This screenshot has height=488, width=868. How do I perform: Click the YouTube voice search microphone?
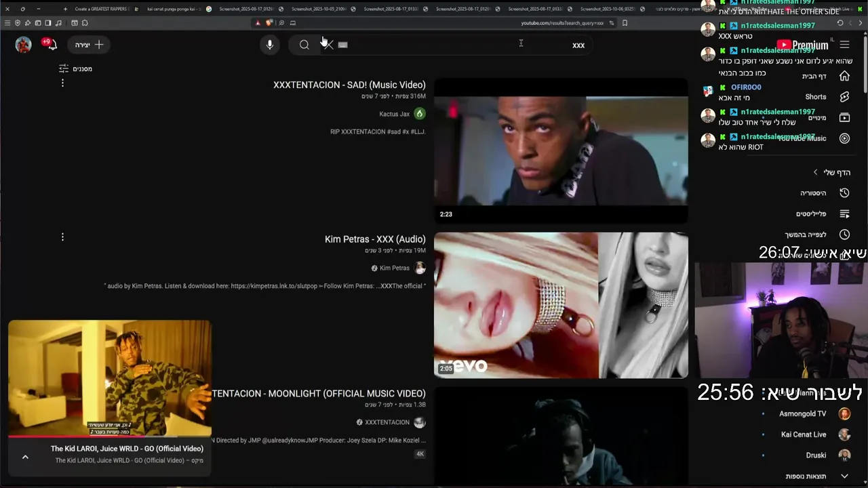[x=269, y=45]
